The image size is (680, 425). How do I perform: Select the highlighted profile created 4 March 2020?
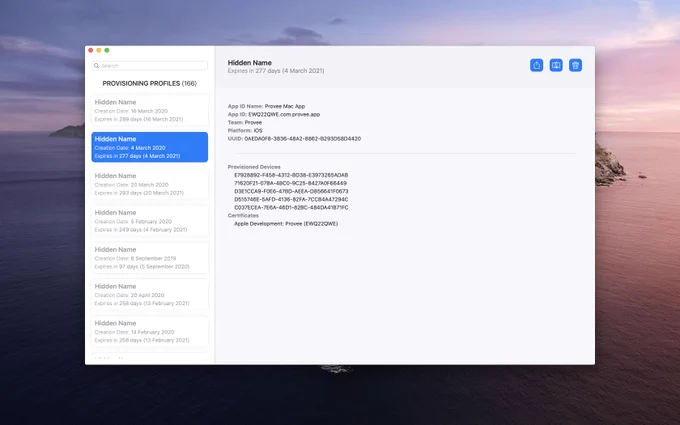[150, 147]
